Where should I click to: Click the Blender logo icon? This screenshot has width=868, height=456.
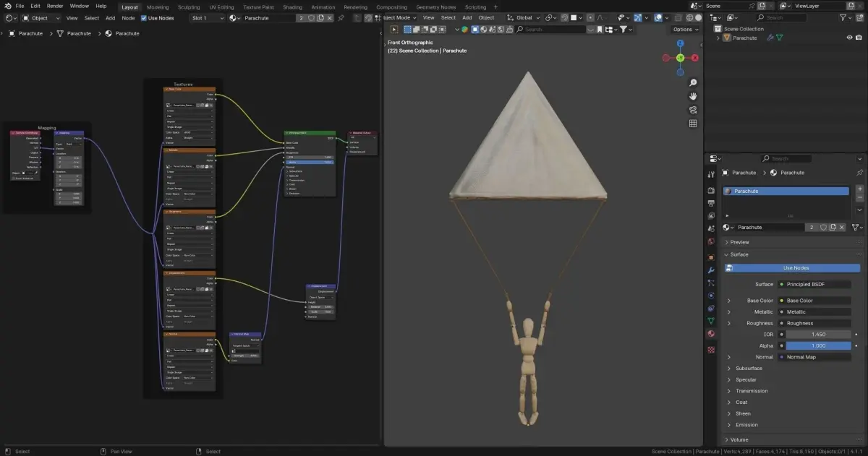[8, 6]
